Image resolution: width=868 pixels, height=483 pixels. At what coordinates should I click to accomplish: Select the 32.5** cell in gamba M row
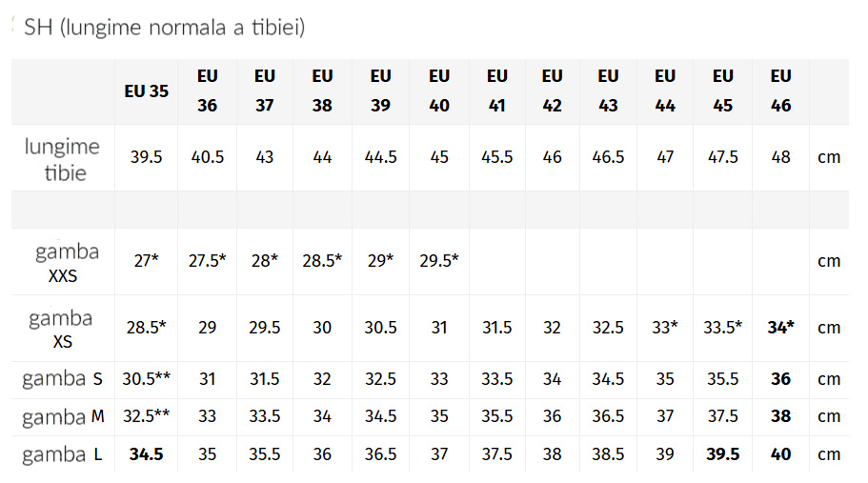click(x=146, y=416)
